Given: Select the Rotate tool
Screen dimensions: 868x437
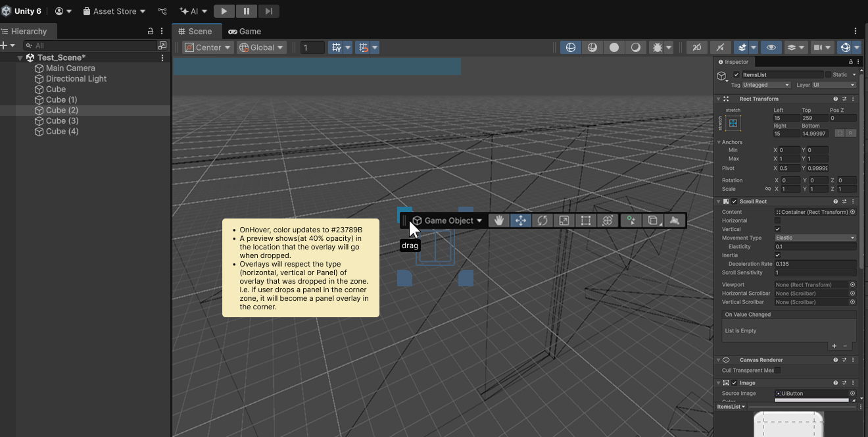Looking at the screenshot, I should tap(542, 220).
